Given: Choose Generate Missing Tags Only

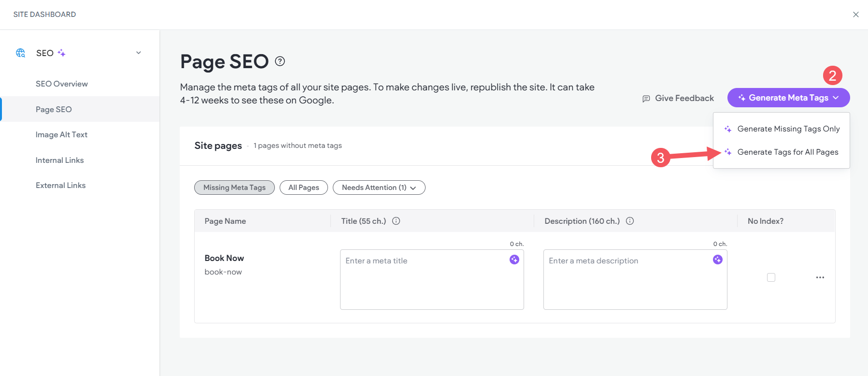Looking at the screenshot, I should [788, 129].
